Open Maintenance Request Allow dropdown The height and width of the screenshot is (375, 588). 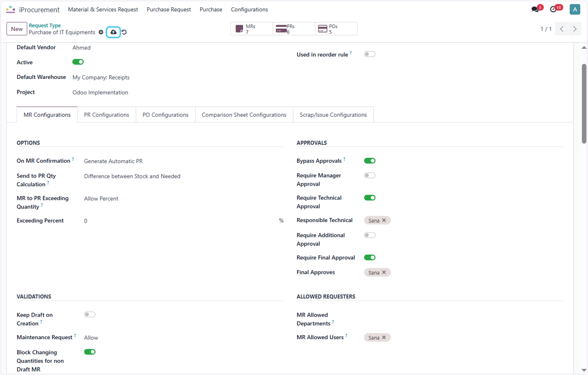tap(184, 338)
